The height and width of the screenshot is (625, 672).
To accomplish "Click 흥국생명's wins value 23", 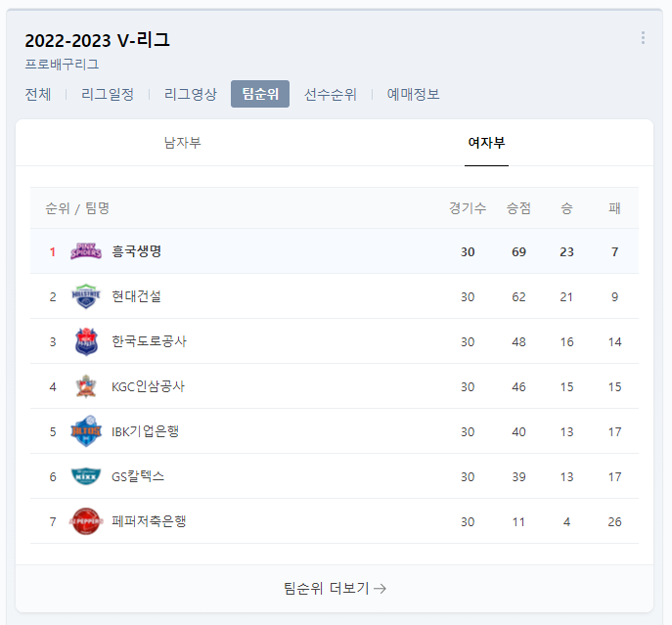I will pos(566,251).
